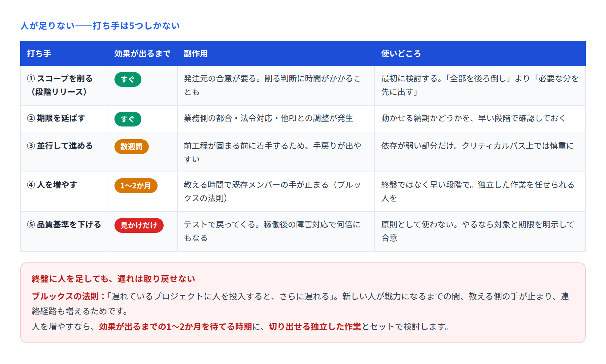The image size is (606, 364).
Task: Click the highlighted 効果が出るまでの1〜2か月を待てる時期 phrase
Action: point(175,327)
